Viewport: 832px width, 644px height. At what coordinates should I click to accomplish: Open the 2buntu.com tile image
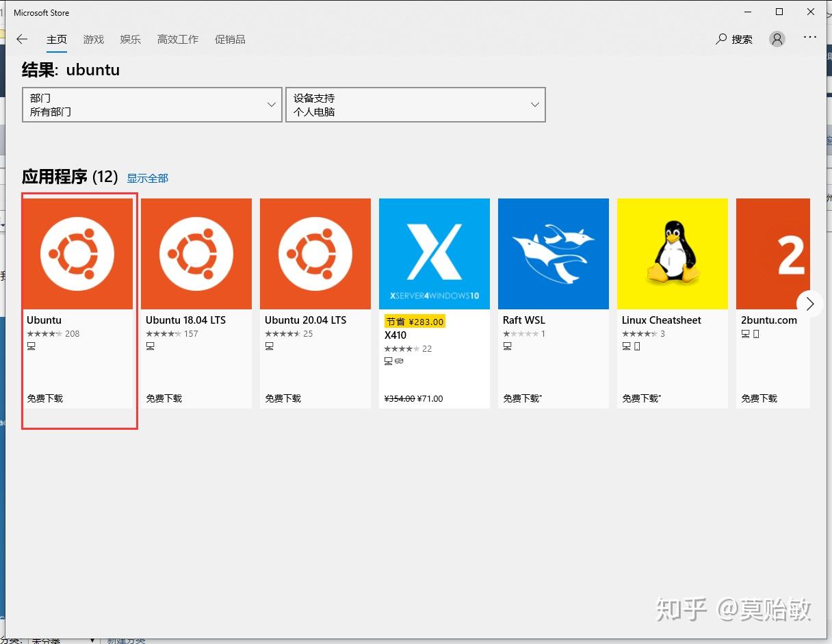[773, 254]
